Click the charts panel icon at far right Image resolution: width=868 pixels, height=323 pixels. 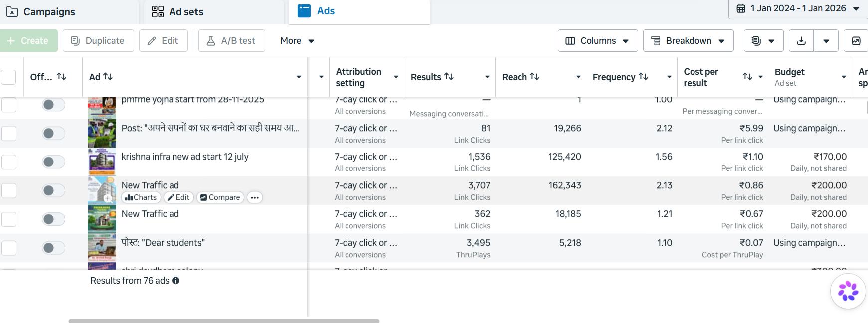(x=856, y=41)
